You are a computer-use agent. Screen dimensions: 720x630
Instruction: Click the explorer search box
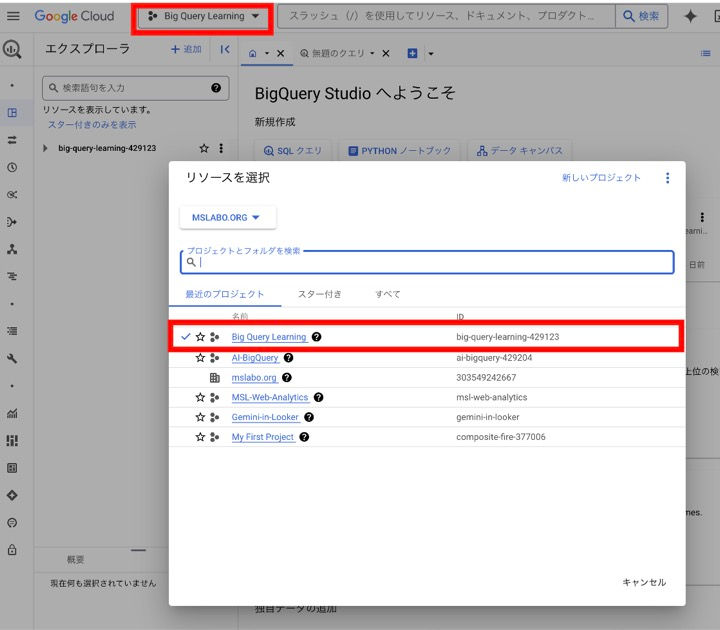[x=135, y=88]
